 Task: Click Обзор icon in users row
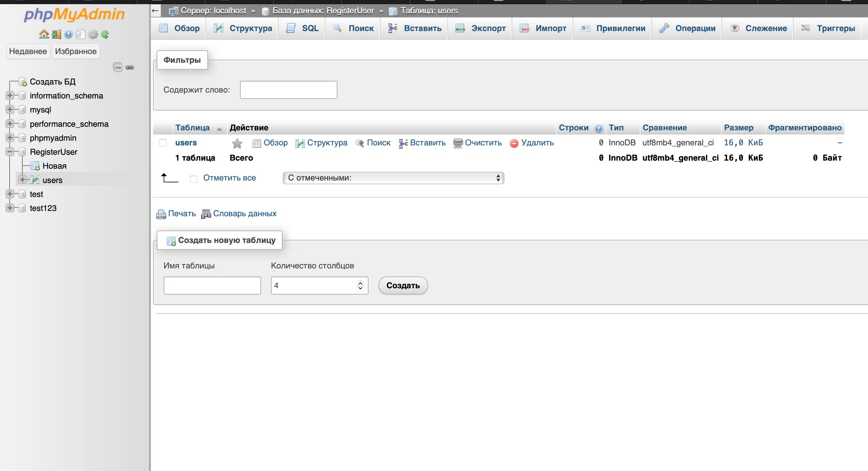point(256,143)
